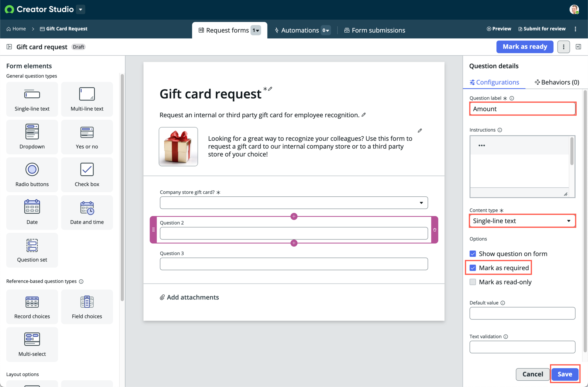588x387 pixels.
Task: Select the Behaviors (0) tab
Action: click(557, 82)
